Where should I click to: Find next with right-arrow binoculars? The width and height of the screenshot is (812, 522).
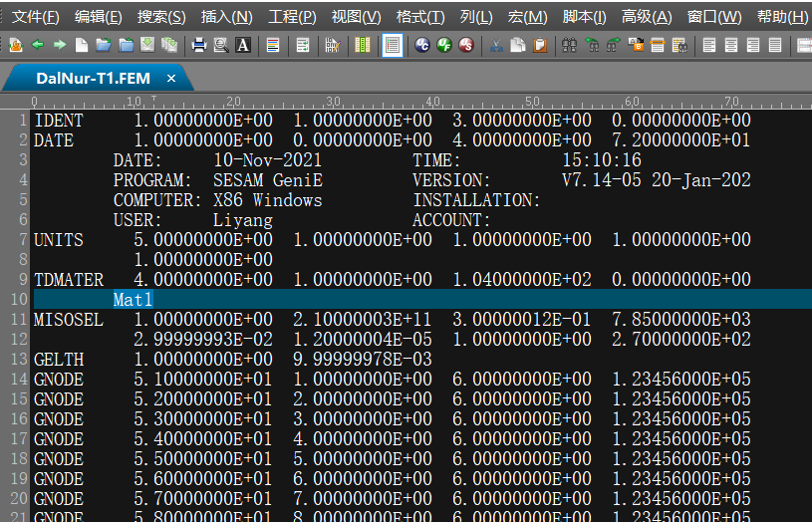click(614, 46)
